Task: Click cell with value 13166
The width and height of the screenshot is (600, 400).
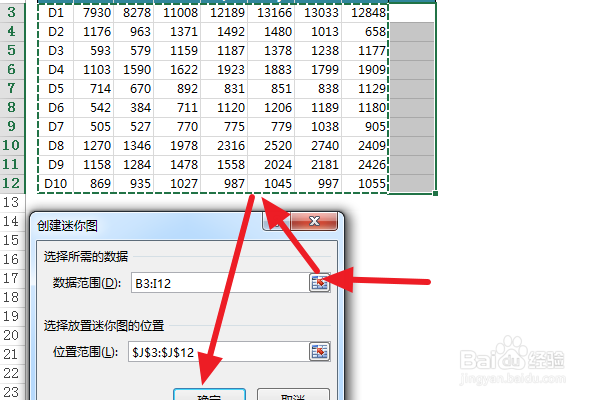Action: pos(271,13)
